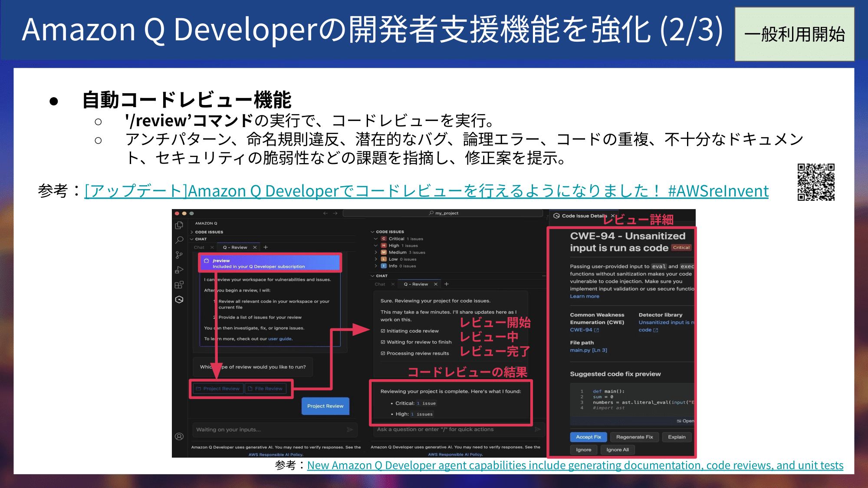Click the 'my_project' search bar in the title bar
868x488 pixels.
[x=443, y=213]
